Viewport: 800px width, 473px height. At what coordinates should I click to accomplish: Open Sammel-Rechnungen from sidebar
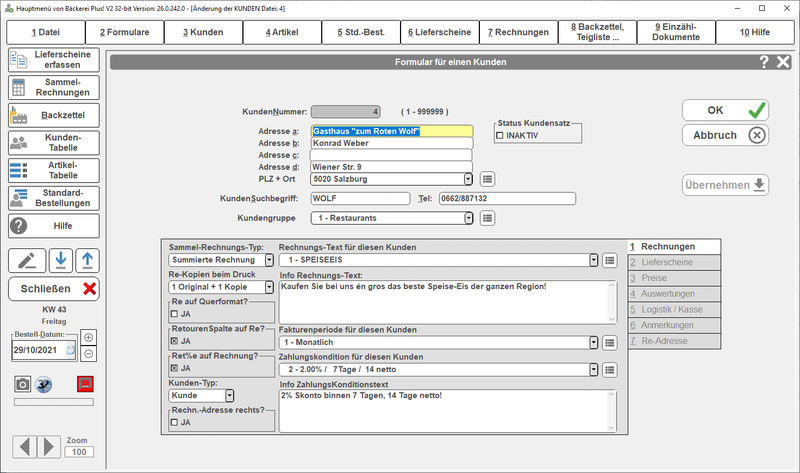pyautogui.click(x=54, y=87)
